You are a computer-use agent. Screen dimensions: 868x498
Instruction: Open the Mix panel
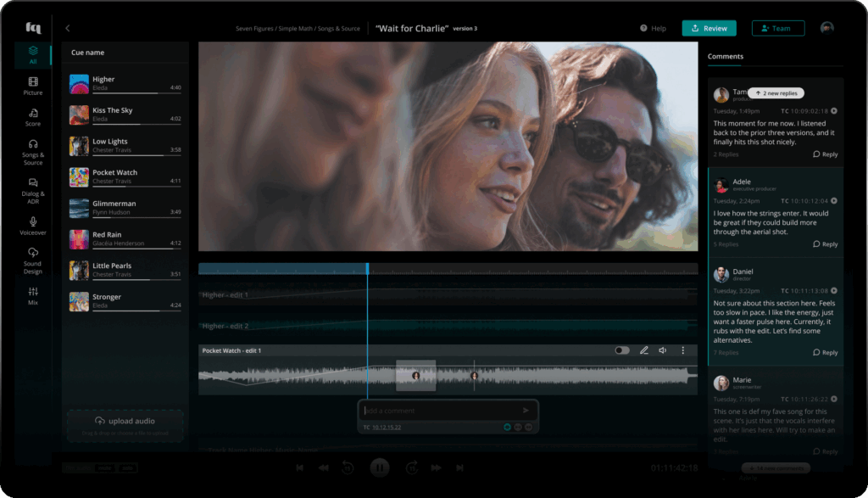pyautogui.click(x=33, y=296)
